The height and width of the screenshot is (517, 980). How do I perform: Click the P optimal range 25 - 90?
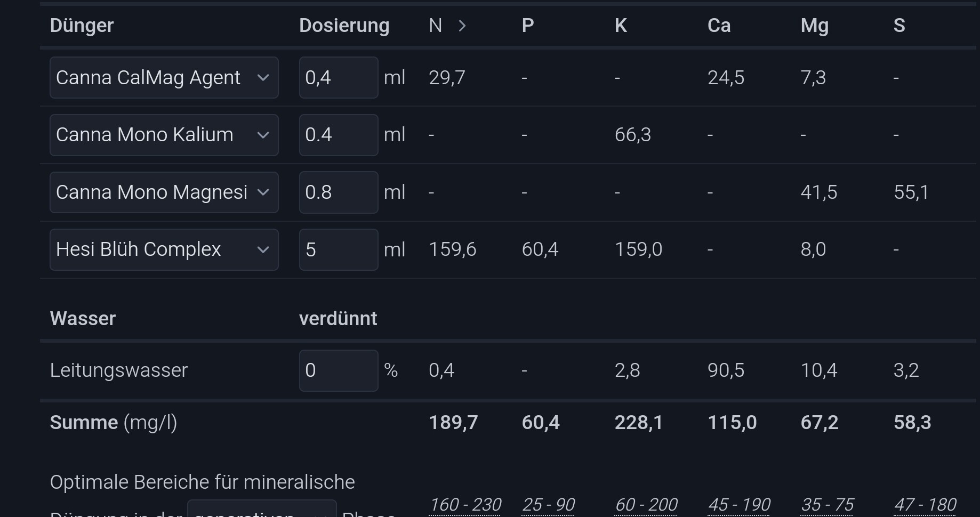click(548, 504)
